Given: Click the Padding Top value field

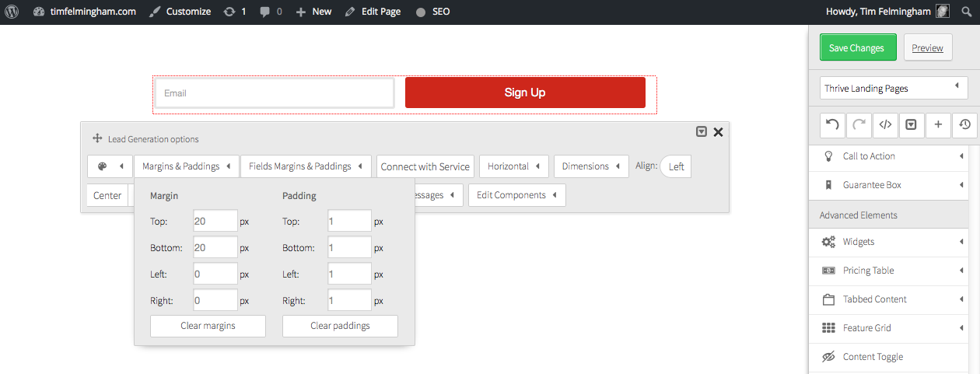Looking at the screenshot, I should pos(349,221).
